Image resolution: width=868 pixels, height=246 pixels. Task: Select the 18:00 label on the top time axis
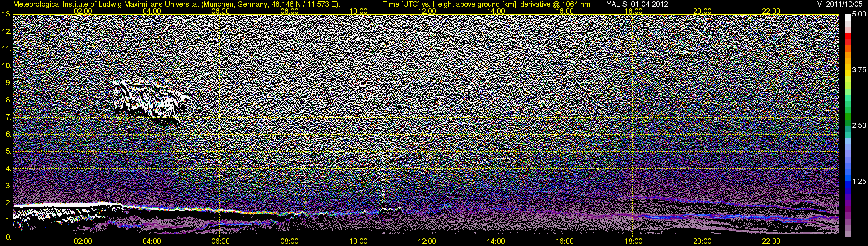pyautogui.click(x=633, y=11)
